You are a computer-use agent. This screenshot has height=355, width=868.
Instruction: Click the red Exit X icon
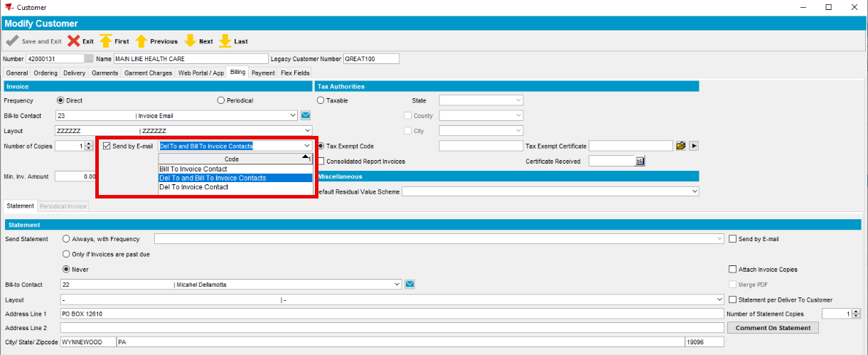(x=73, y=41)
